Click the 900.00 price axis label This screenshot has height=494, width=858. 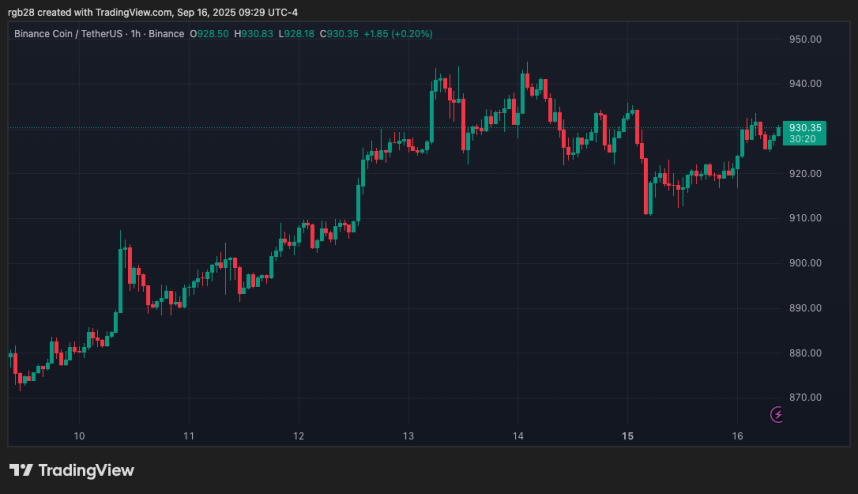(x=805, y=263)
